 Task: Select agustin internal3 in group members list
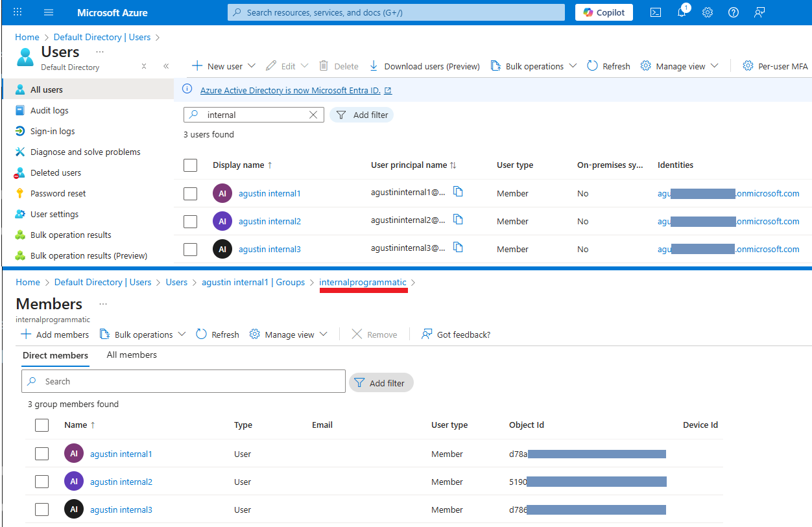point(42,509)
